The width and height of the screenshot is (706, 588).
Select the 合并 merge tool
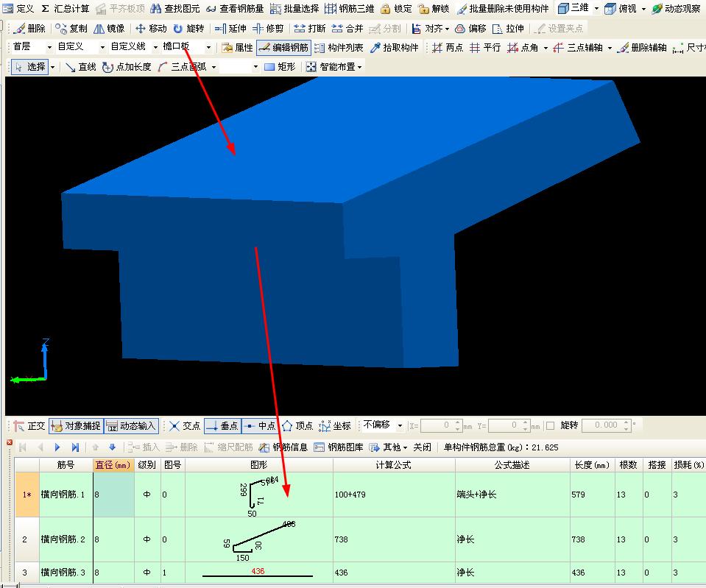pos(347,29)
